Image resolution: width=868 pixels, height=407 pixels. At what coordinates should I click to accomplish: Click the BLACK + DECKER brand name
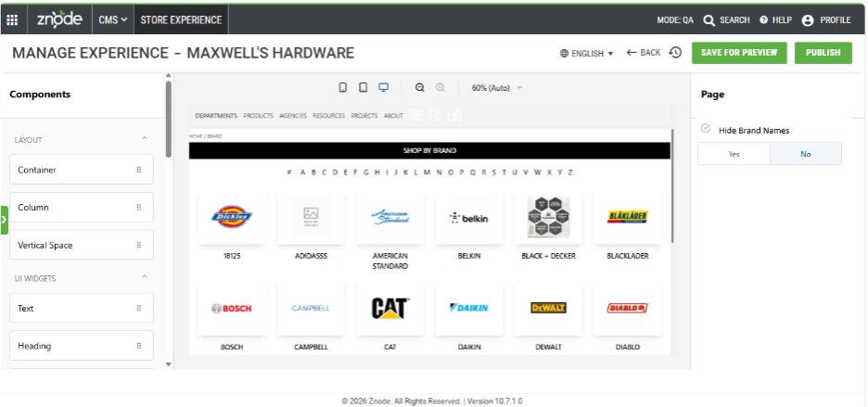click(x=548, y=256)
